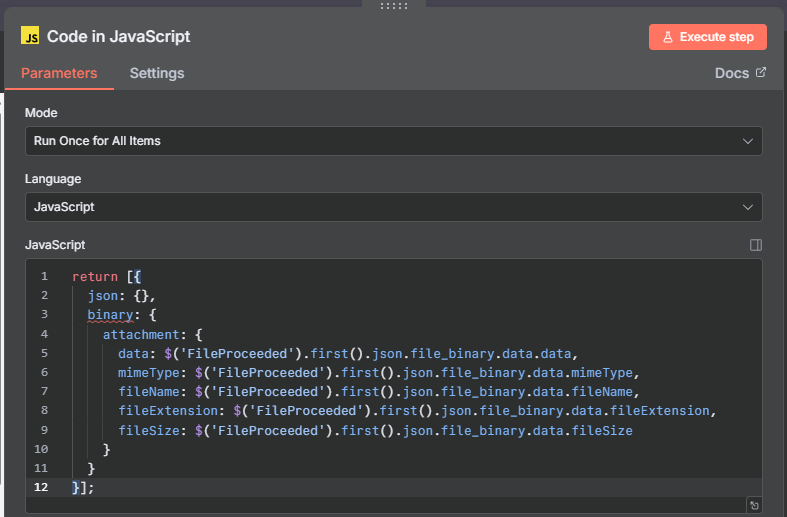The width and height of the screenshot is (787, 517).
Task: Click the yellow JS node icon
Action: tap(31, 37)
